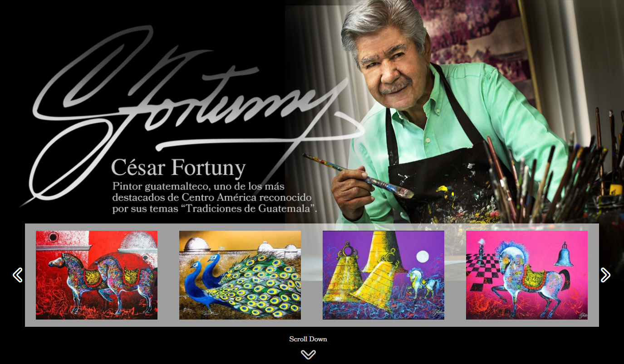624x364 pixels.
Task: Click the blue bell in the pink painting
Action: [x=563, y=255]
